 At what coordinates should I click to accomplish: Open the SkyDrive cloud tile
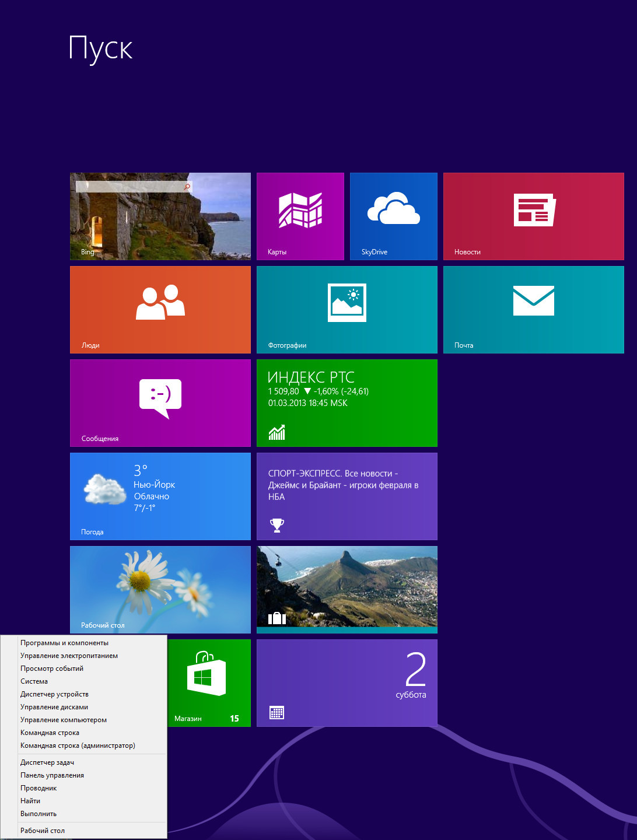393,216
